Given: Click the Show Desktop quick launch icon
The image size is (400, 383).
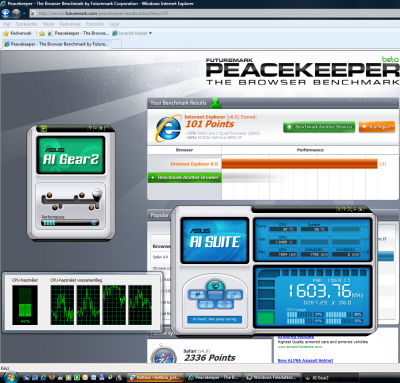Looking at the screenshot, I should point(27,378).
